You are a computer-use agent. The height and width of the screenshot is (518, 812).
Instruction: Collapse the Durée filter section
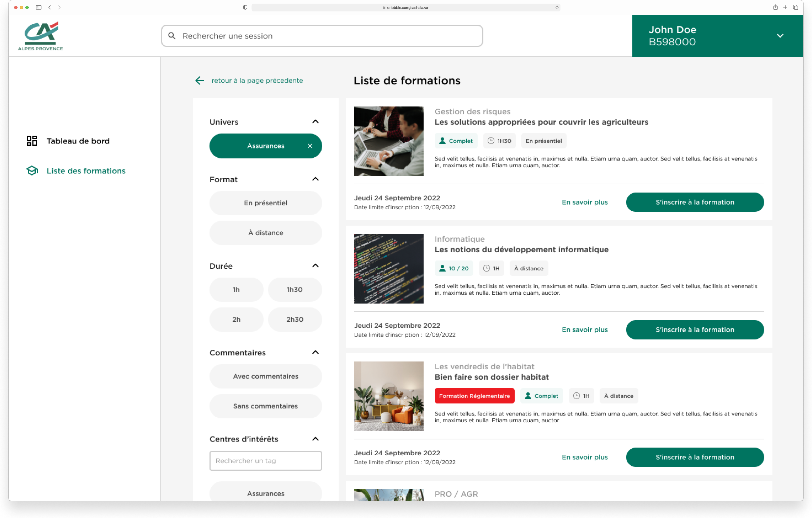tap(315, 266)
